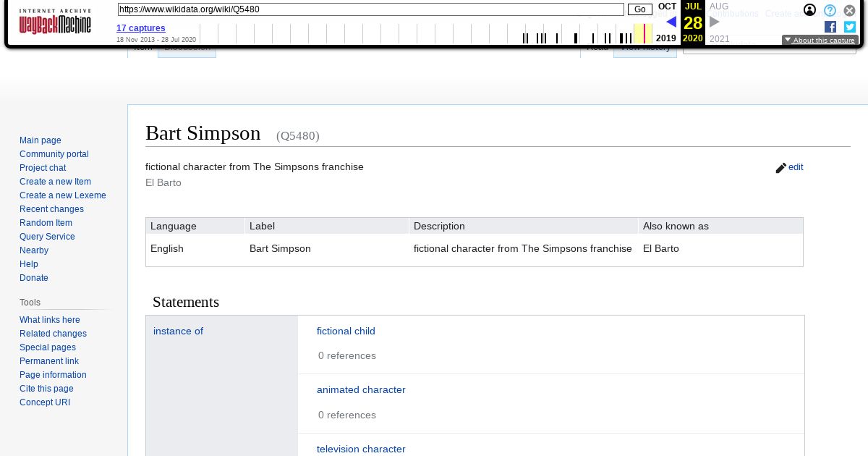Click the Go button
Viewport: 868px width, 456px height.
[x=640, y=9]
